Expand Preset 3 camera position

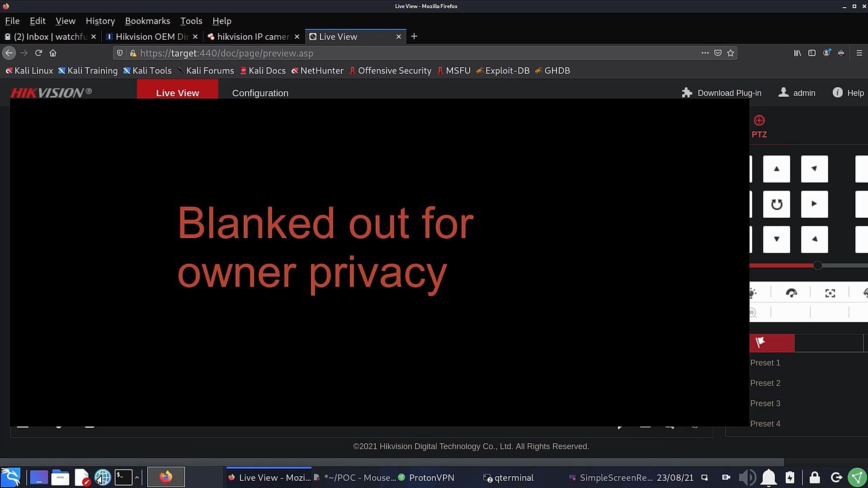point(765,403)
